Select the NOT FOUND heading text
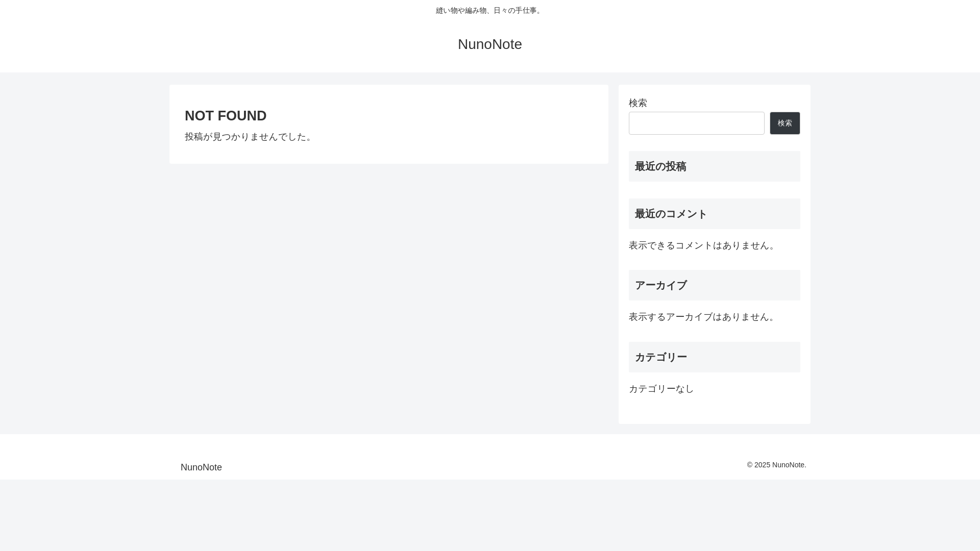Image resolution: width=980 pixels, height=551 pixels. (x=226, y=116)
